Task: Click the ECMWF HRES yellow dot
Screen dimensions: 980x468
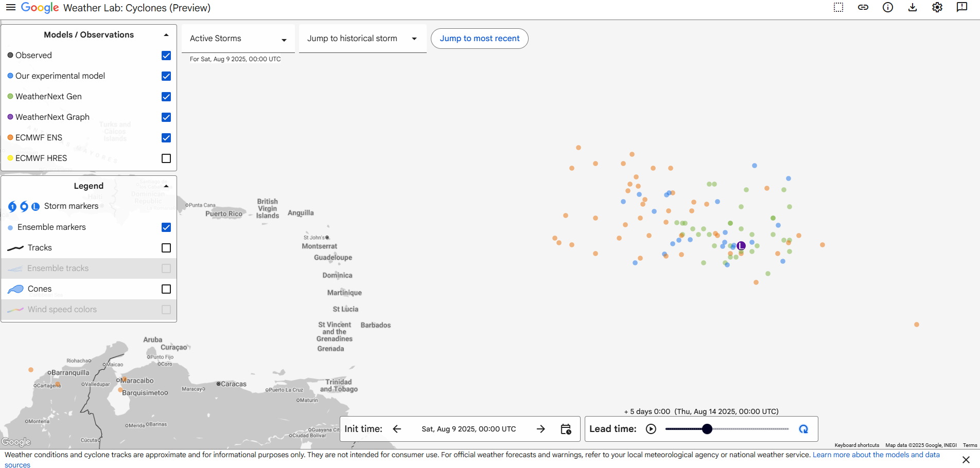Action: click(10, 158)
